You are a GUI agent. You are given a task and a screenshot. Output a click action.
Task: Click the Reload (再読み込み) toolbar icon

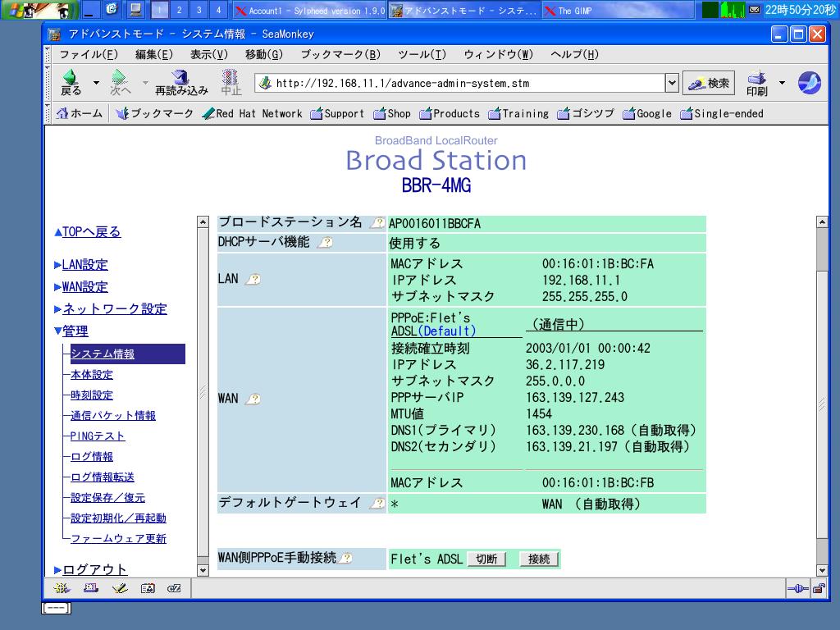(181, 81)
